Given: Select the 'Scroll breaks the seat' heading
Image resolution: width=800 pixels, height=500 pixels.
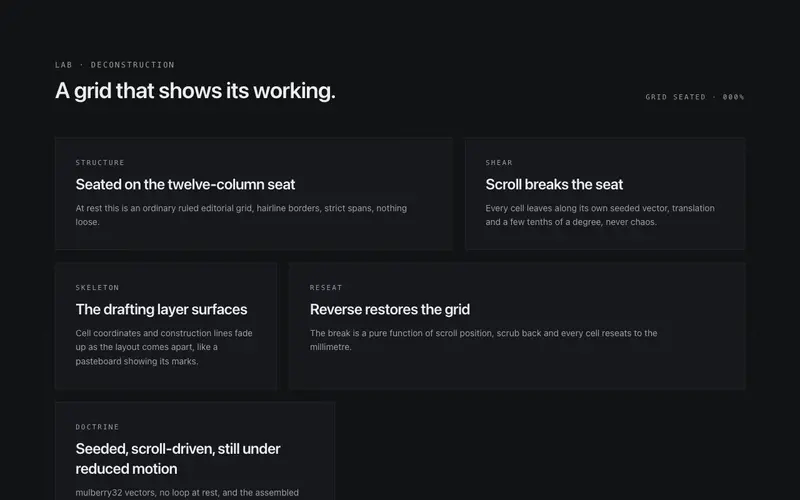Looking at the screenshot, I should tap(554, 184).
